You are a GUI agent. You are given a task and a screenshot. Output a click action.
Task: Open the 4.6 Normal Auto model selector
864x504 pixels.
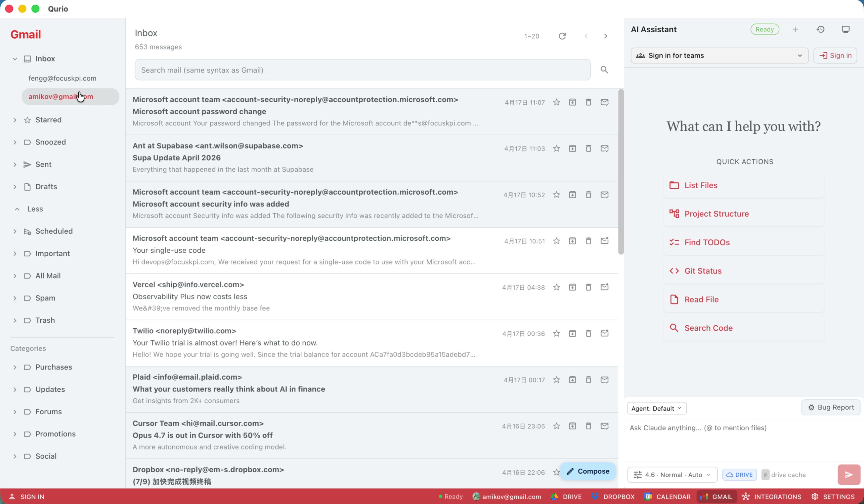click(672, 475)
